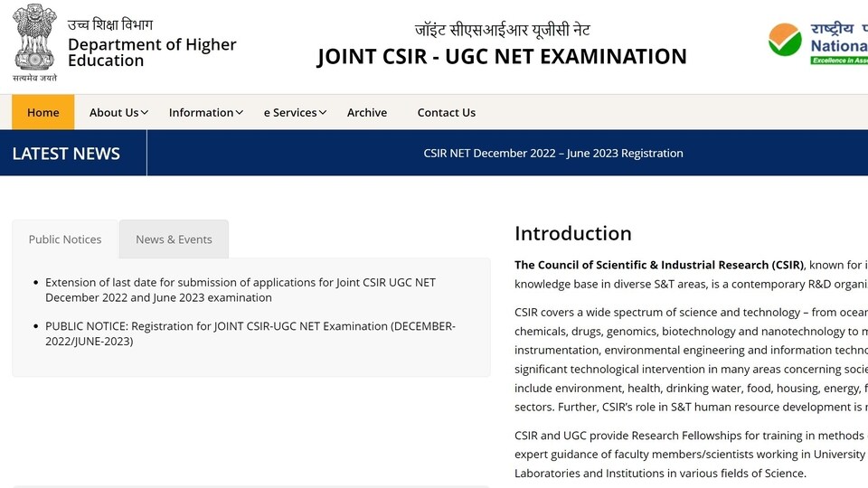Expand the About Us chevron
The width and height of the screenshot is (868, 488).
tap(145, 113)
